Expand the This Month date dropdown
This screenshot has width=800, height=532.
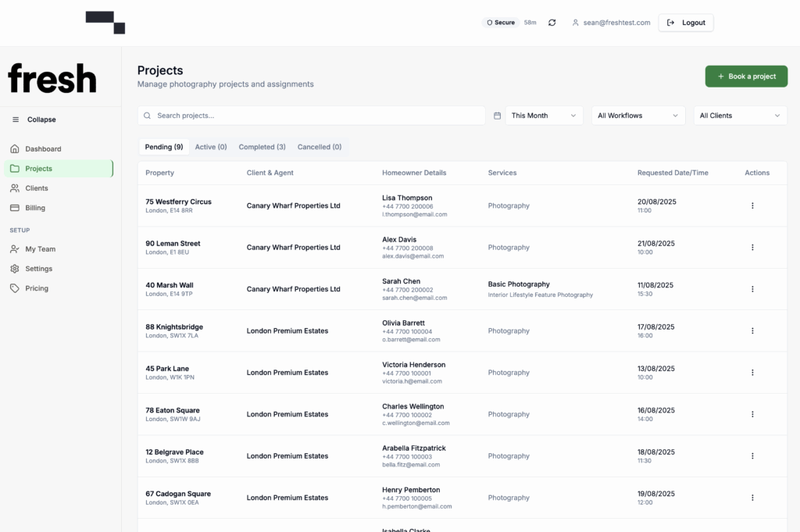pyautogui.click(x=544, y=116)
